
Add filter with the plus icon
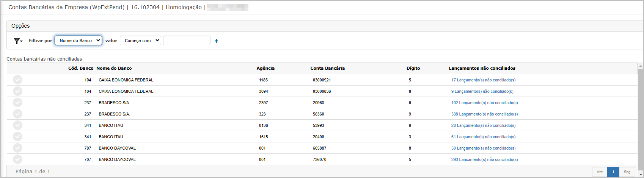pos(216,41)
